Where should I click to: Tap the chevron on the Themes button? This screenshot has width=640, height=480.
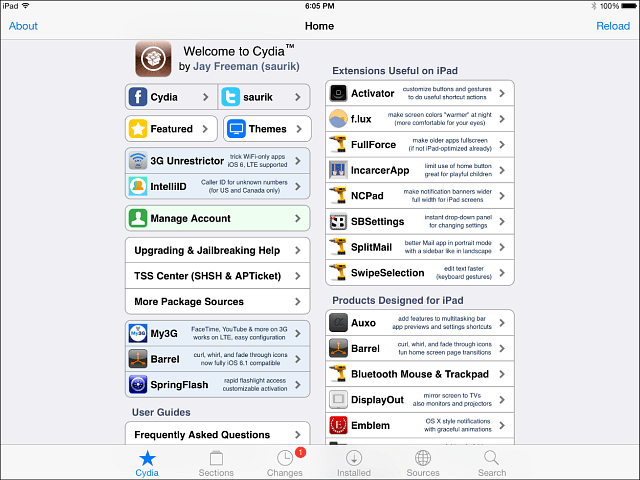point(299,129)
